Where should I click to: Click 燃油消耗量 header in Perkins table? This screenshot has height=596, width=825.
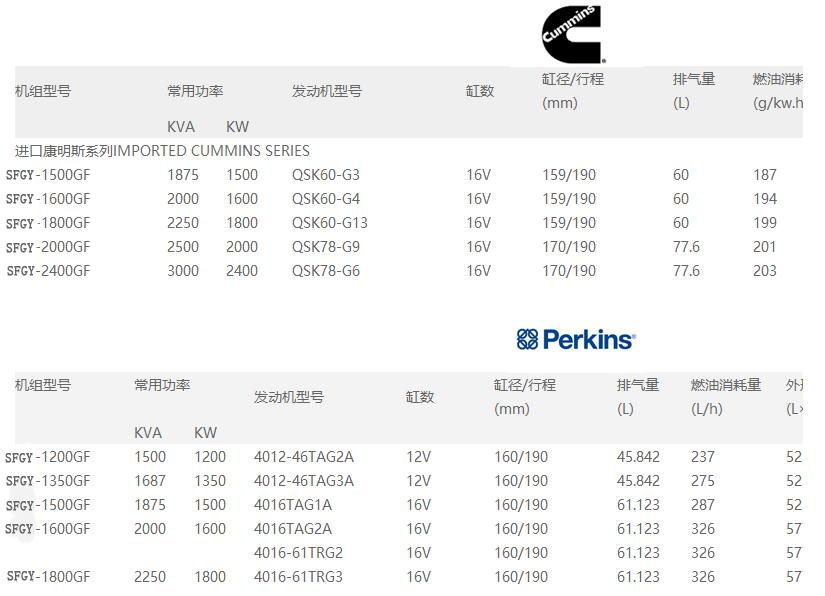726,385
